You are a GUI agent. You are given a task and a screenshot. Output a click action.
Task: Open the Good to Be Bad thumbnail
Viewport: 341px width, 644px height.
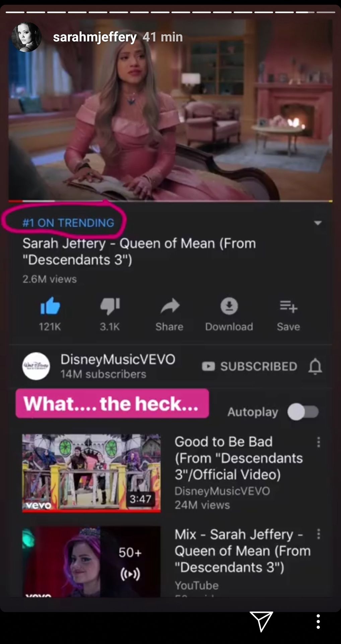[x=91, y=473]
